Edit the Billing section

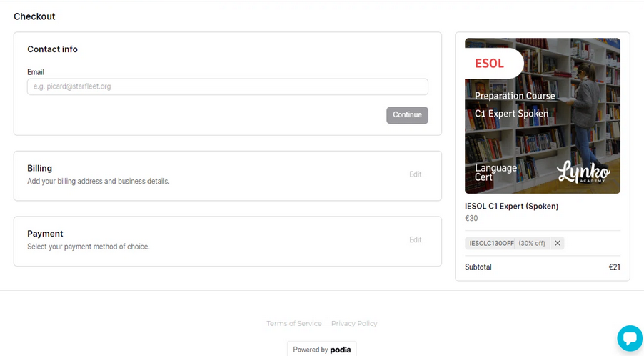(x=416, y=174)
